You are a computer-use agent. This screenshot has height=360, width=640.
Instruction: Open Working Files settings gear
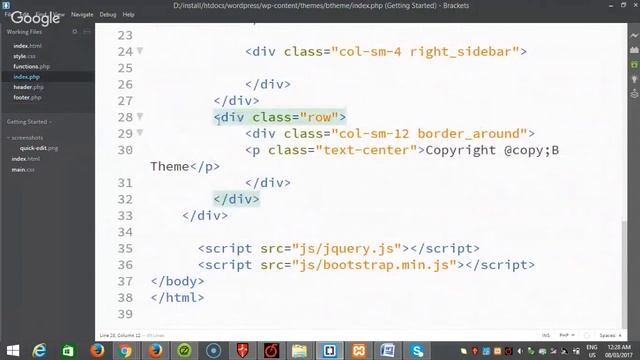coord(75,31)
